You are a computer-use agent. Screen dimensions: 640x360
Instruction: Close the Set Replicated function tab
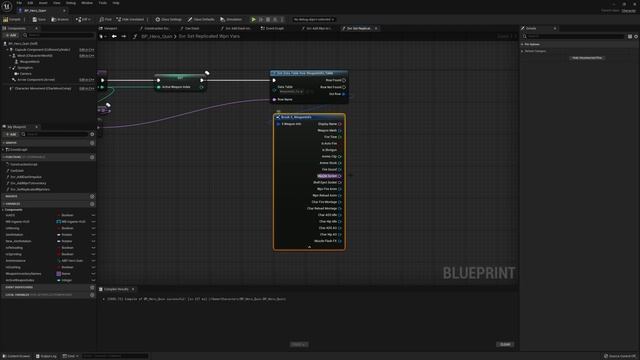tap(376, 28)
